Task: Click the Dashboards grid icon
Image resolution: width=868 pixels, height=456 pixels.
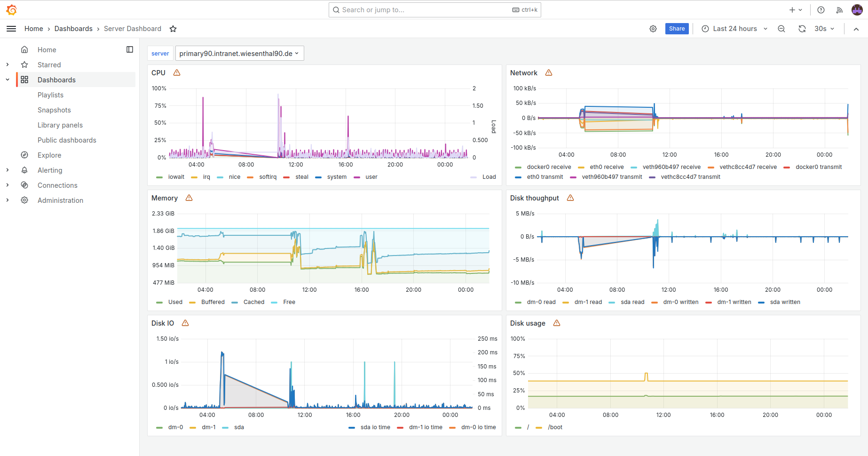Action: 24,80
